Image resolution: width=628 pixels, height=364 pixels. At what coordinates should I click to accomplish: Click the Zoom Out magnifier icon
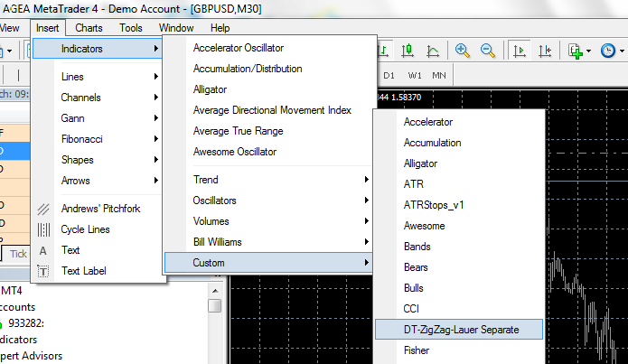click(487, 51)
